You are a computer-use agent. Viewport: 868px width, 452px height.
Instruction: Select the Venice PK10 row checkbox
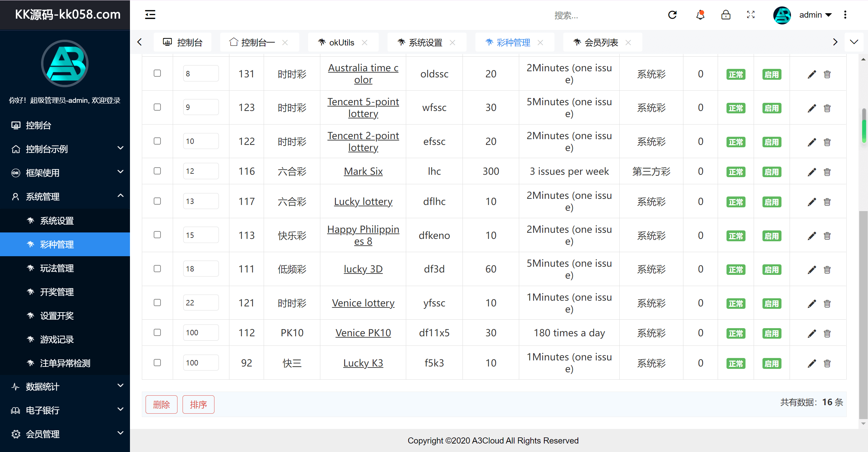coord(157,333)
